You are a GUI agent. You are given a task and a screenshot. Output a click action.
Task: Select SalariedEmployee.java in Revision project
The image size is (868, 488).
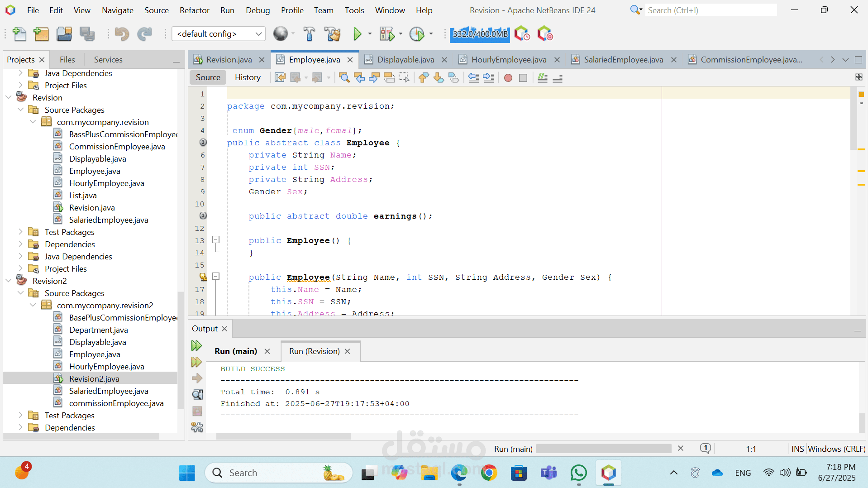click(x=109, y=220)
